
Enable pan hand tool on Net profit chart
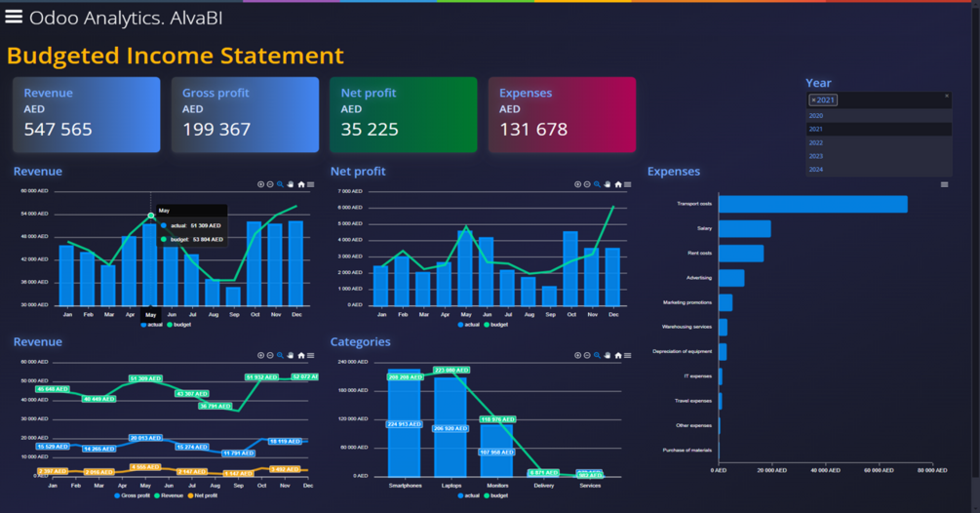607,184
